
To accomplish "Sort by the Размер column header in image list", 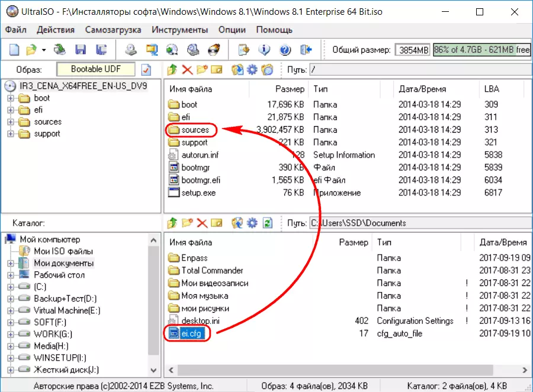I will coord(290,89).
